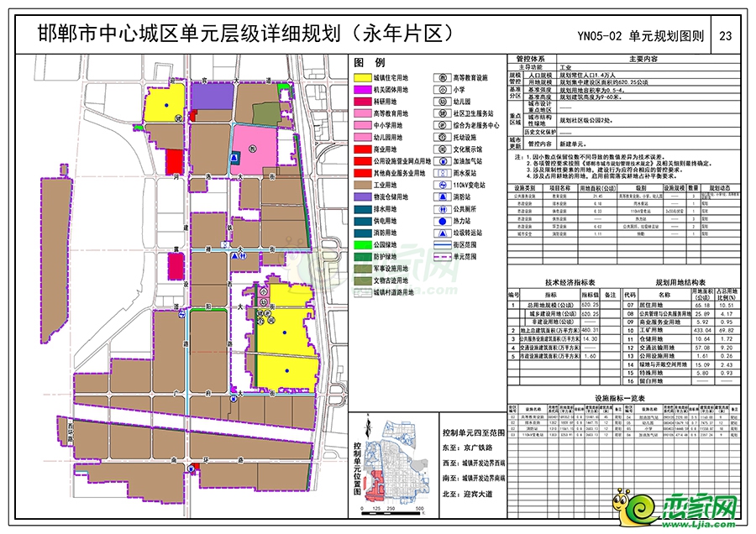
Task: Click the 控制单元位置图 location map thumbnail
Action: 397,461
